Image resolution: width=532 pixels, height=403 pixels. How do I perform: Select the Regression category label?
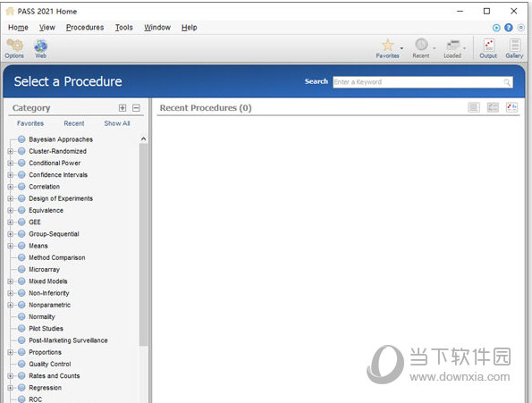(45, 388)
